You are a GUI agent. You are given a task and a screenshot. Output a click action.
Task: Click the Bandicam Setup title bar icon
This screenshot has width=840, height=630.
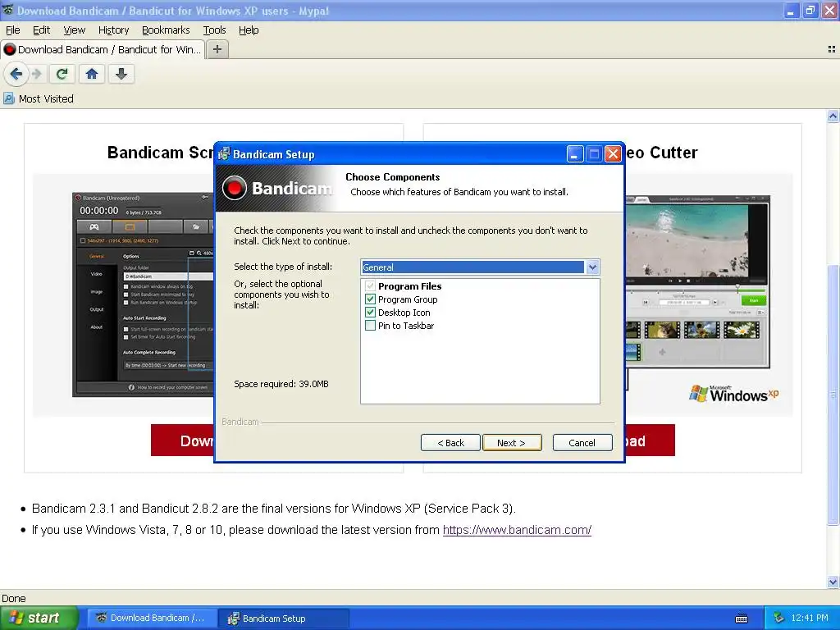point(224,154)
